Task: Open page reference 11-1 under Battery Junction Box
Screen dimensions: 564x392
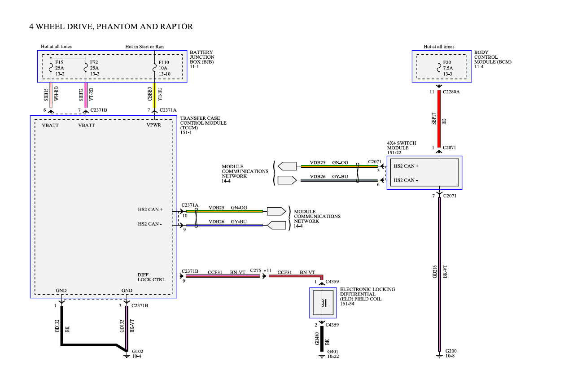Action: pos(194,66)
